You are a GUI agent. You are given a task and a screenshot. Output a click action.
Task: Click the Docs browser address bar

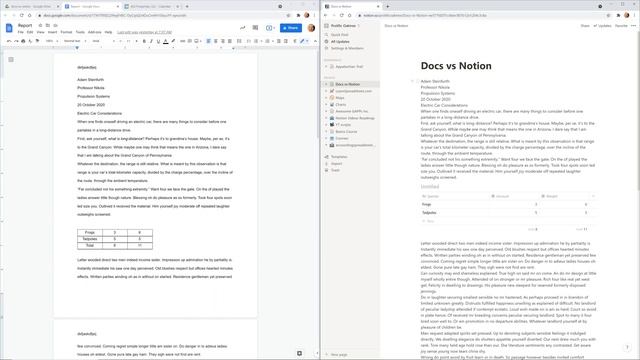161,16
